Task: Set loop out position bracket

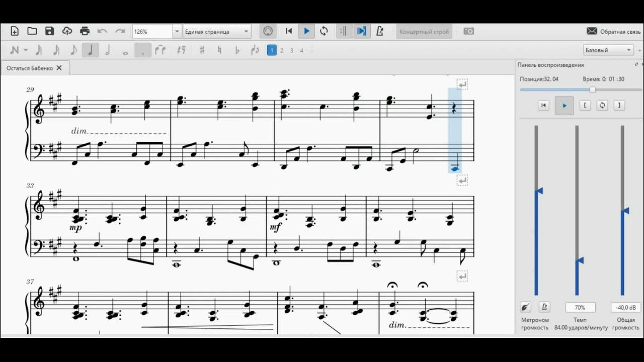Action: (x=619, y=105)
